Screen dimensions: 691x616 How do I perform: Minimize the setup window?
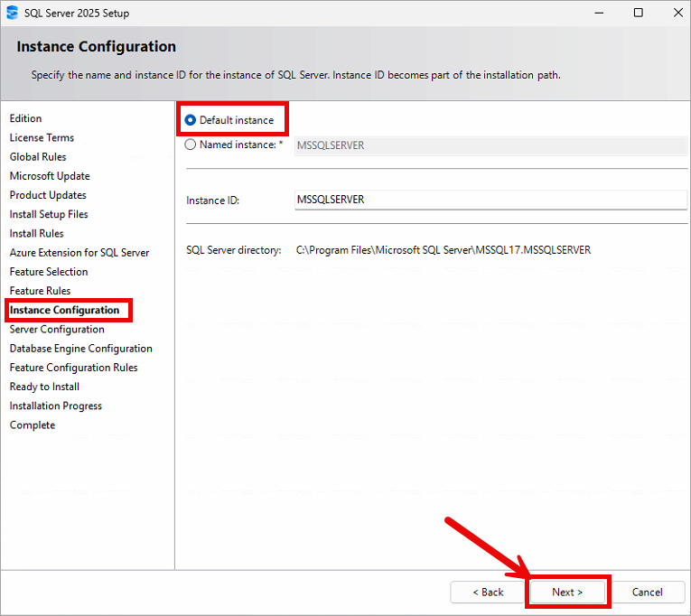pyautogui.click(x=597, y=13)
